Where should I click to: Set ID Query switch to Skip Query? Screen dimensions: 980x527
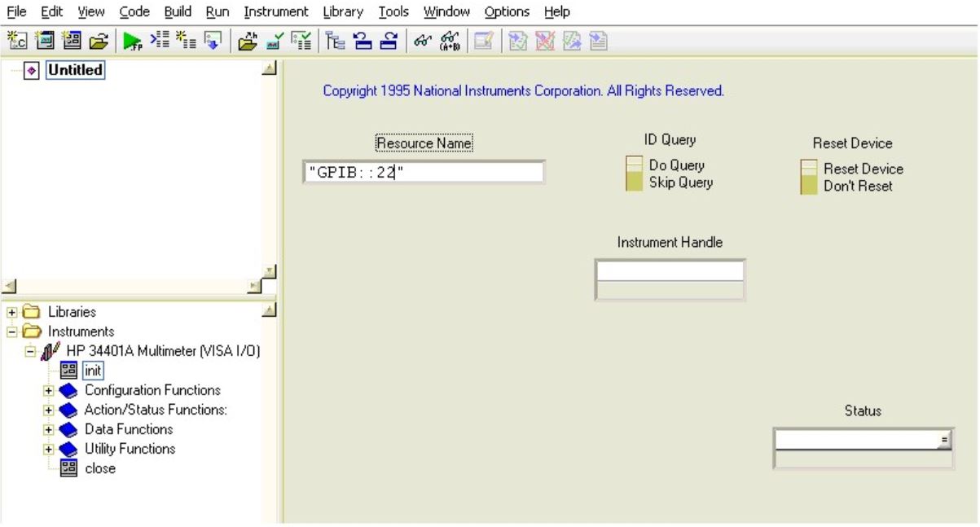(x=634, y=182)
